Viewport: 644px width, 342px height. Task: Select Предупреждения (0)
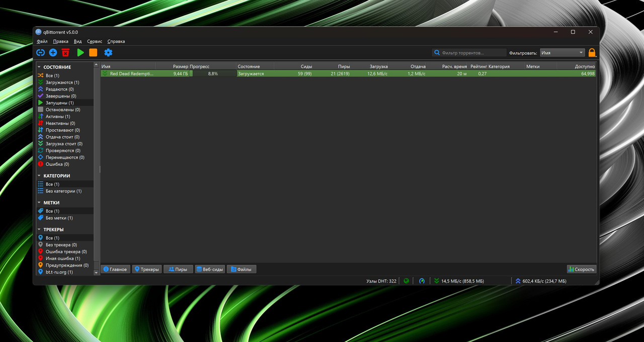tap(65, 265)
